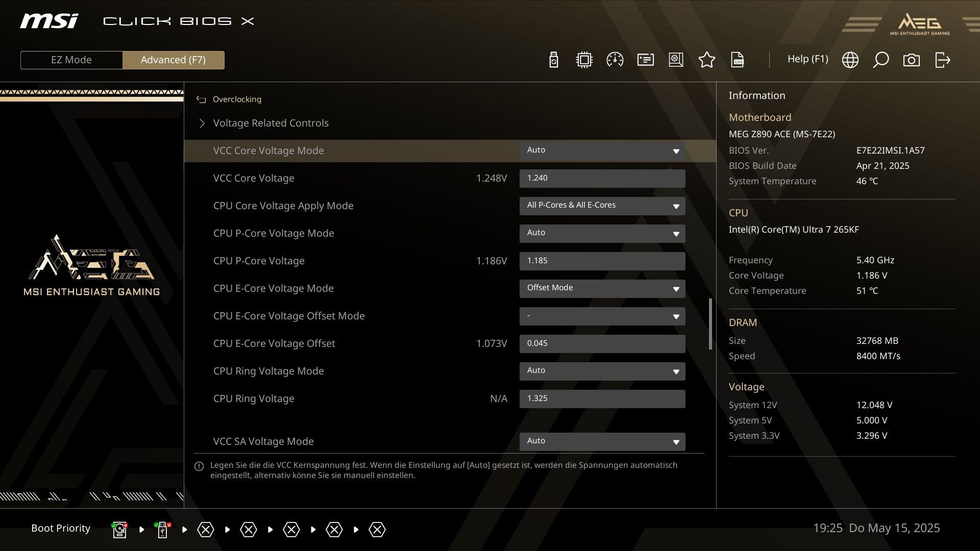Click the exit icon in the toolbar
This screenshot has height=551, width=980.
(x=942, y=60)
